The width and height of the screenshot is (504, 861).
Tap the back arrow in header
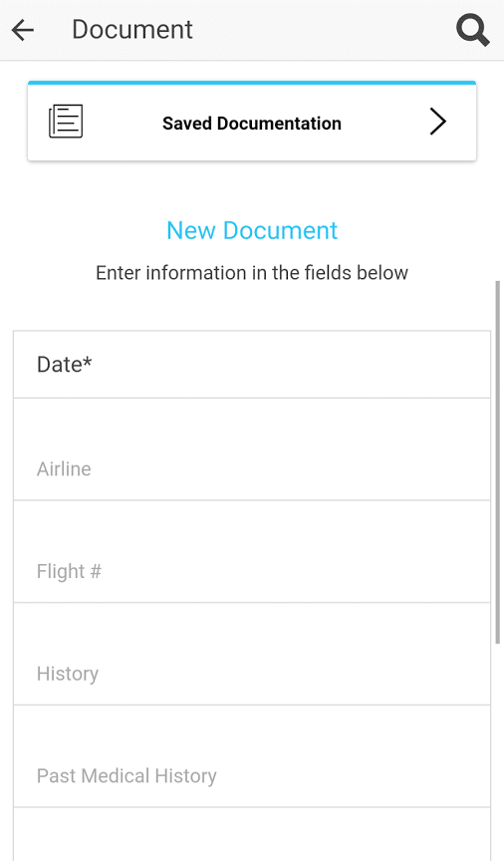[23, 30]
